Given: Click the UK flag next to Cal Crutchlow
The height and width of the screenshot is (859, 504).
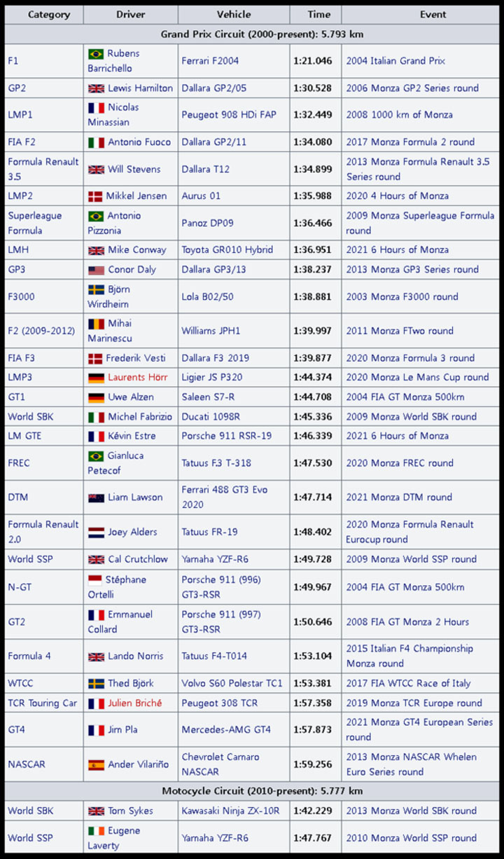Looking at the screenshot, I should (96, 560).
